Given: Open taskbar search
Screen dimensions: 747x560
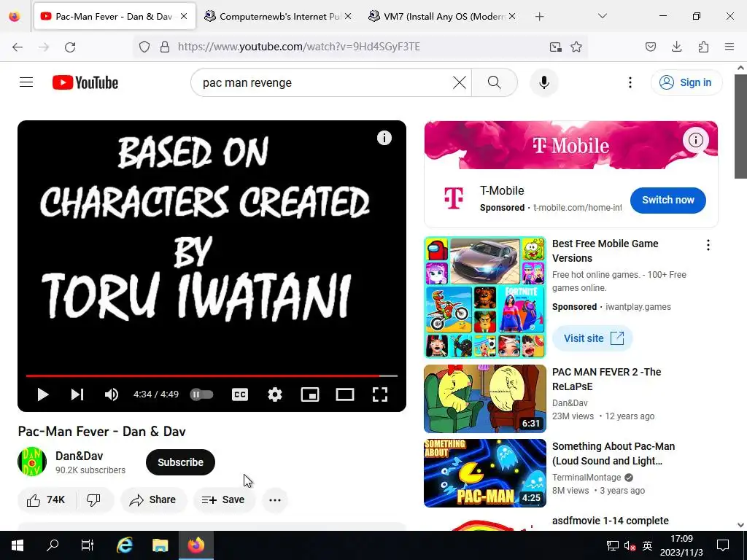Looking at the screenshot, I should click(x=53, y=545).
